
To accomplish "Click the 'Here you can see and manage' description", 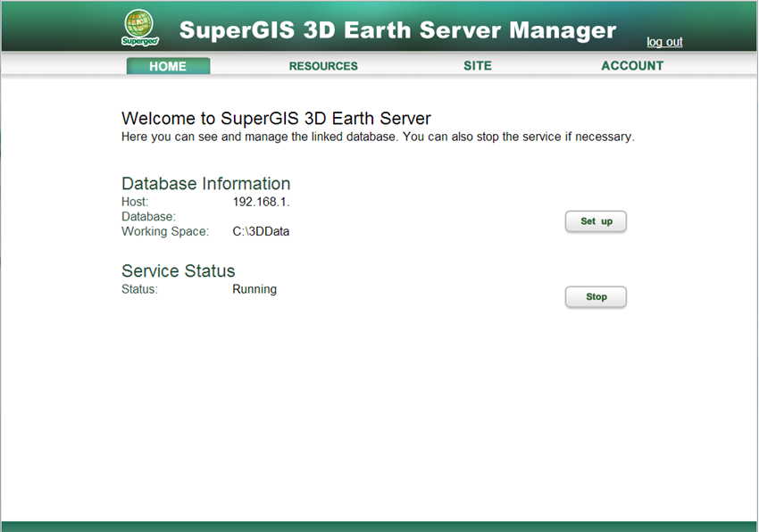I will tap(378, 137).
